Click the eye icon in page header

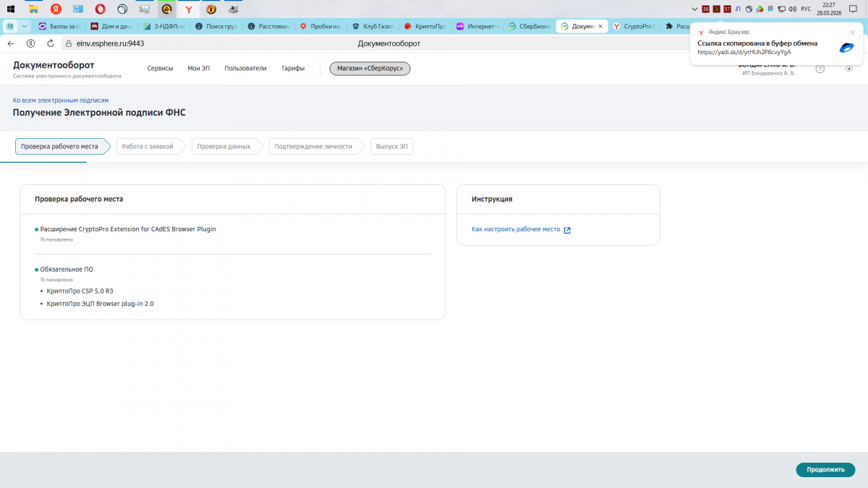(x=849, y=69)
